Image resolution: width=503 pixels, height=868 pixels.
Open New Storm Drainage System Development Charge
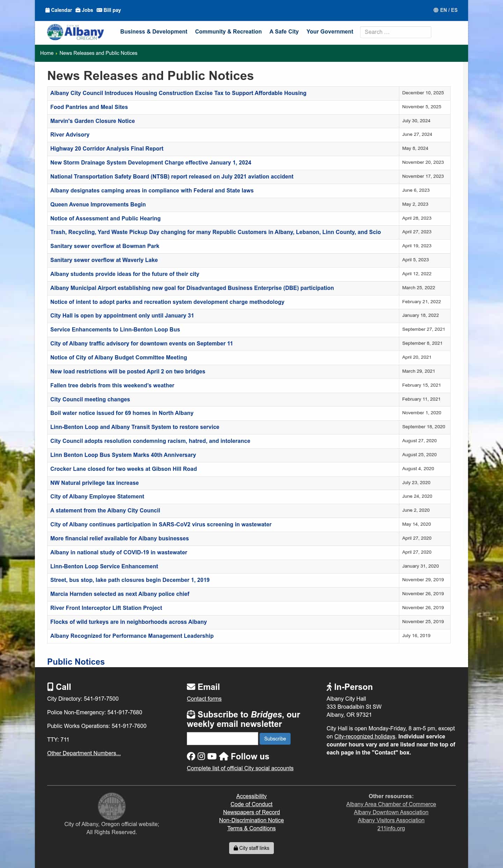[x=151, y=162]
